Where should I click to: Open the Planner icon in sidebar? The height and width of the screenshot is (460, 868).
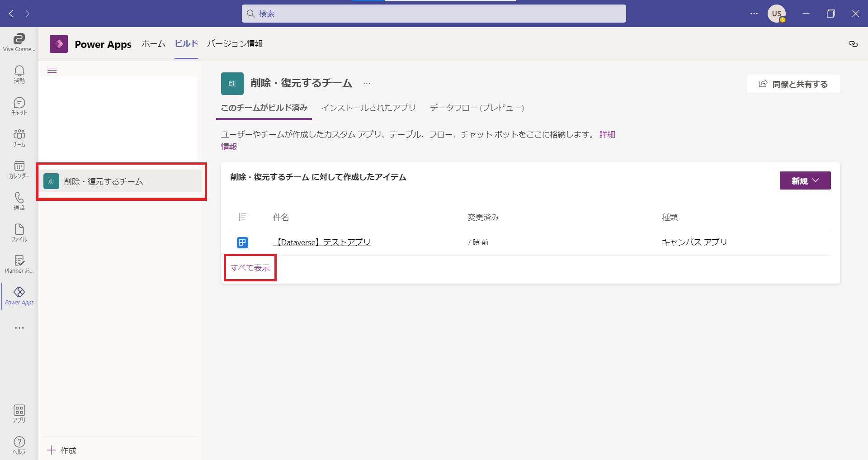point(19,264)
